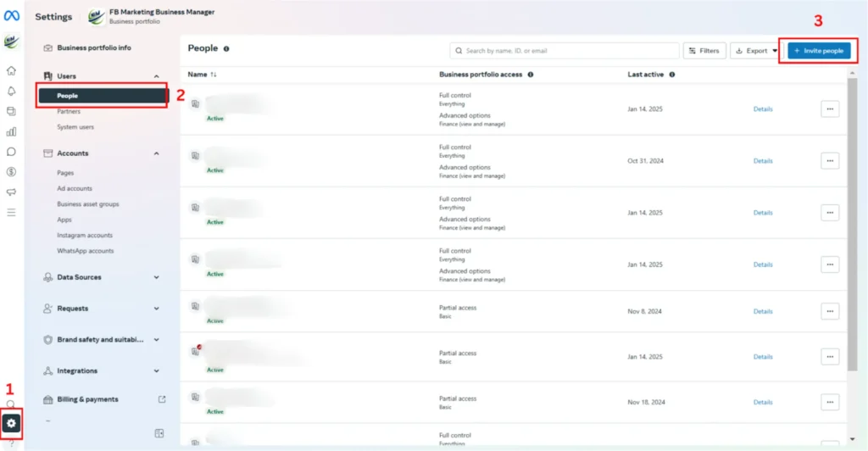Viewport: 868px width, 451px height.
Task: Open Details for the Nov 18, 2024 row
Action: pyautogui.click(x=763, y=403)
